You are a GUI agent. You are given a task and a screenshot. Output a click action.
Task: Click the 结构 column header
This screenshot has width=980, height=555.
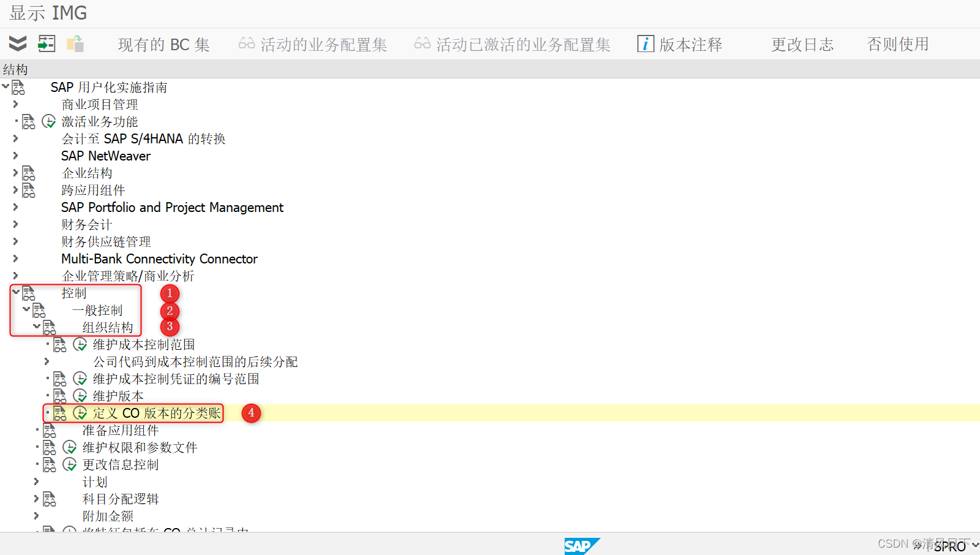(x=15, y=69)
